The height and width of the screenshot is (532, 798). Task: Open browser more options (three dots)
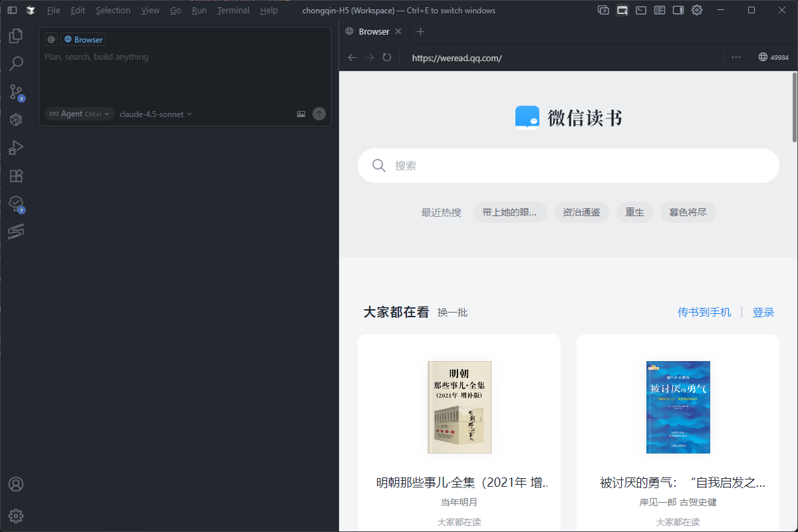(x=736, y=58)
